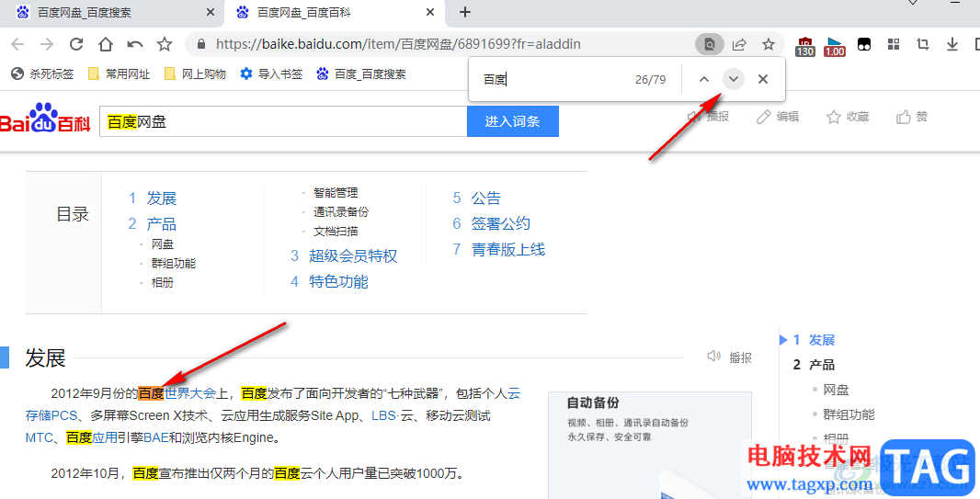The height and width of the screenshot is (499, 980).
Task: Close the 百度网盘_百度百科 tab
Action: tap(430, 12)
